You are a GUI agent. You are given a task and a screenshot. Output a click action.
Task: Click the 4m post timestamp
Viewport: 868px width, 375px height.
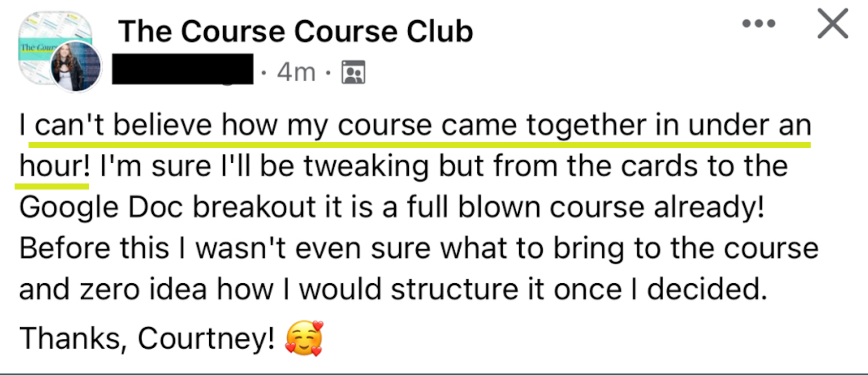[x=296, y=72]
